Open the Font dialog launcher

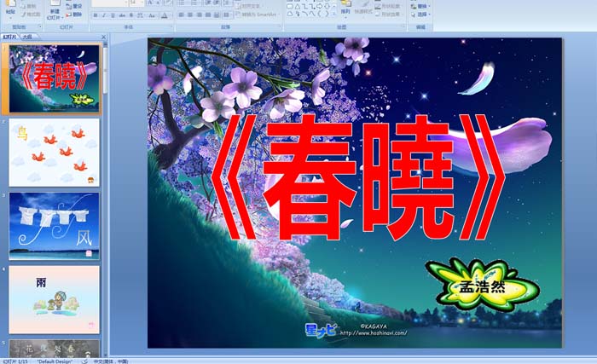pyautogui.click(x=171, y=26)
